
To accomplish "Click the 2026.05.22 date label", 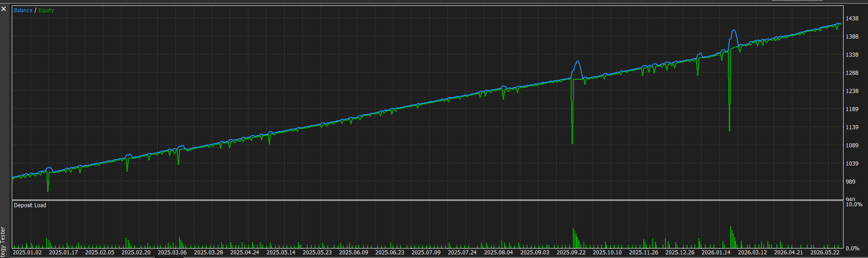I will [825, 253].
